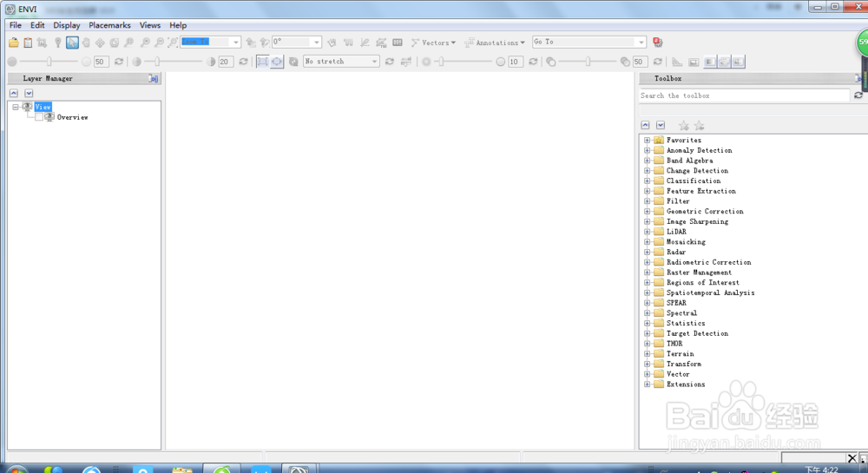Click the Vectors toolbar icon
This screenshot has width=868, height=473.
point(415,43)
